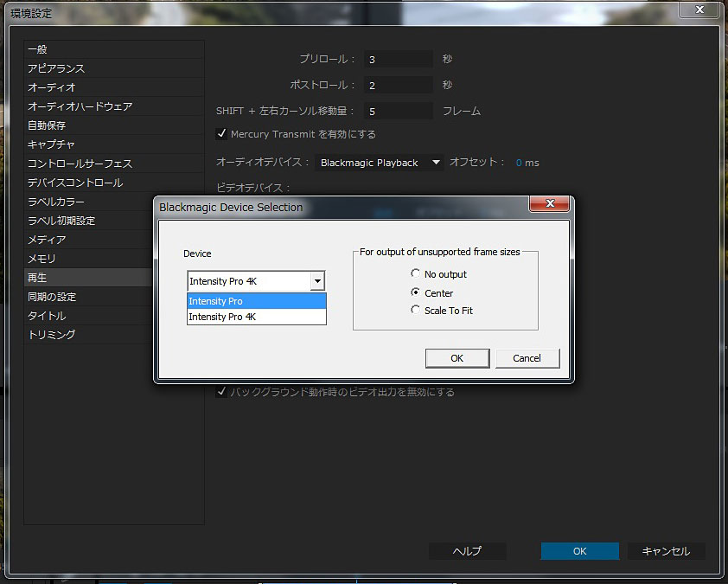Click the 環境設定 window title
The height and width of the screenshot is (584, 728).
click(31, 14)
